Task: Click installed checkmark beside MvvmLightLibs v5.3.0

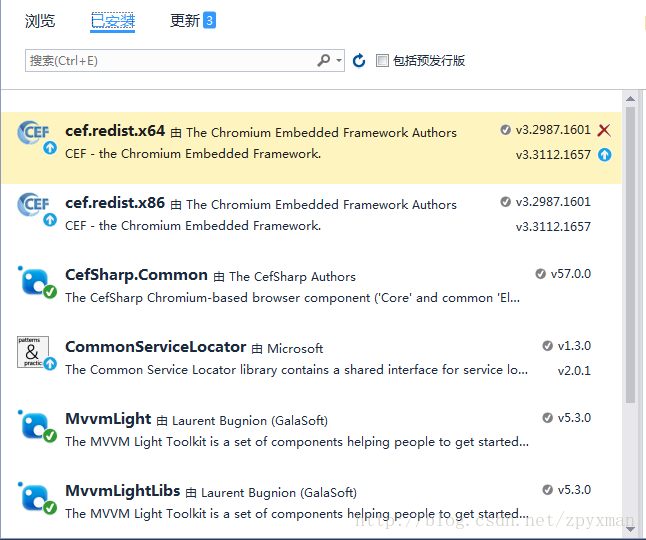Action: (547, 490)
